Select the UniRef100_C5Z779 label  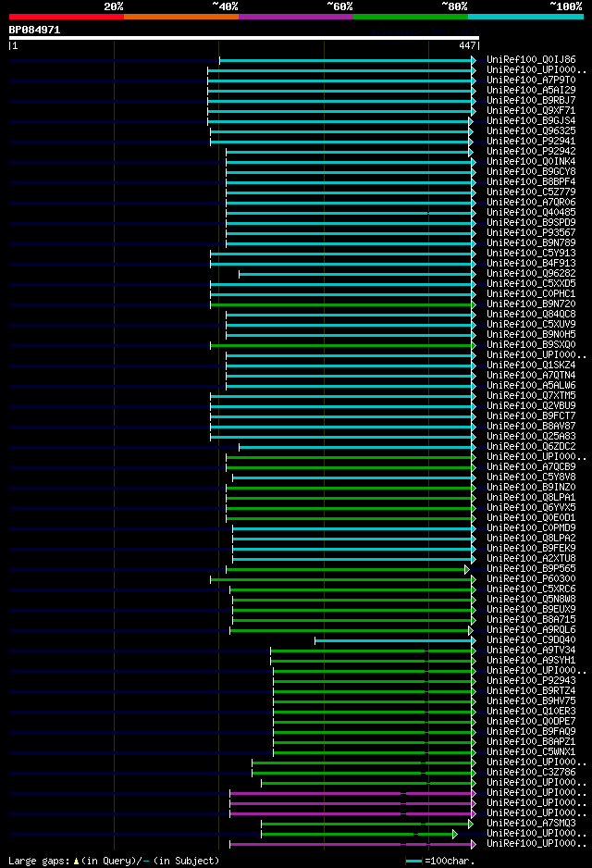pos(531,192)
